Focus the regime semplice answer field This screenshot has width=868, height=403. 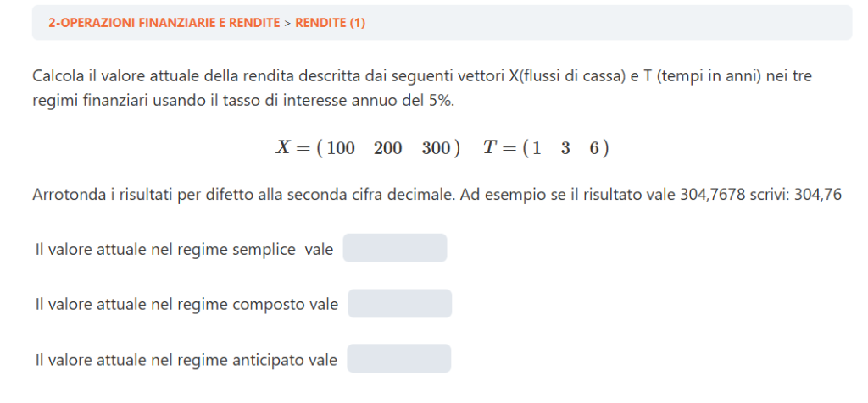[394, 248]
